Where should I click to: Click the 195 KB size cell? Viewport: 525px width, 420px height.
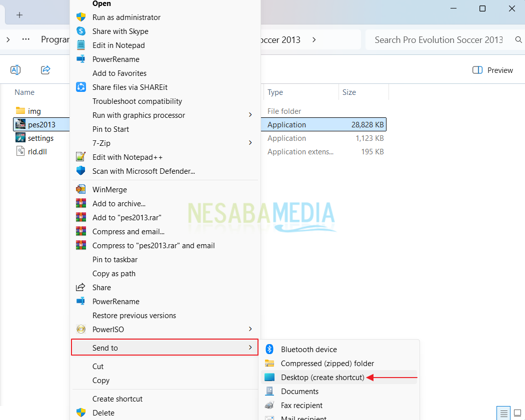pos(372,151)
